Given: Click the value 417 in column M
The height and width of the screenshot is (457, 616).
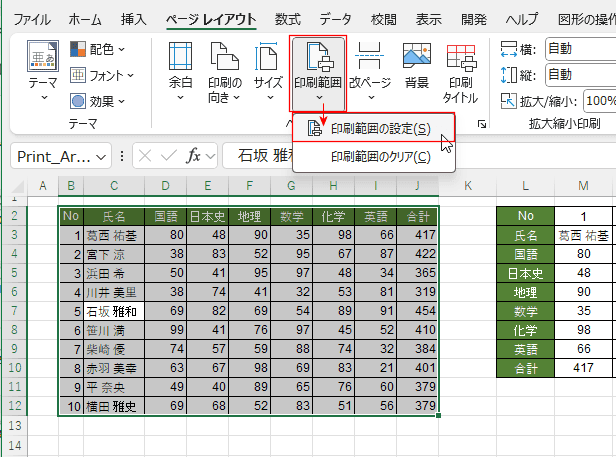Looking at the screenshot, I should (583, 368).
